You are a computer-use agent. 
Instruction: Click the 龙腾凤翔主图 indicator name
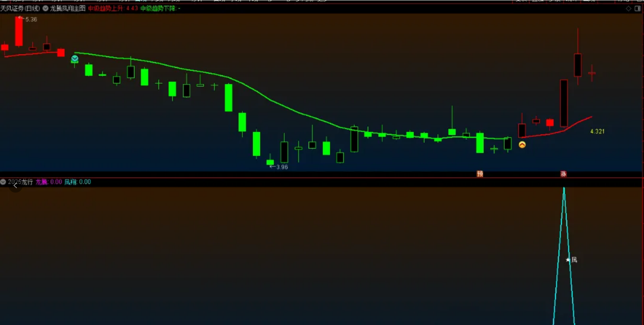pos(68,8)
